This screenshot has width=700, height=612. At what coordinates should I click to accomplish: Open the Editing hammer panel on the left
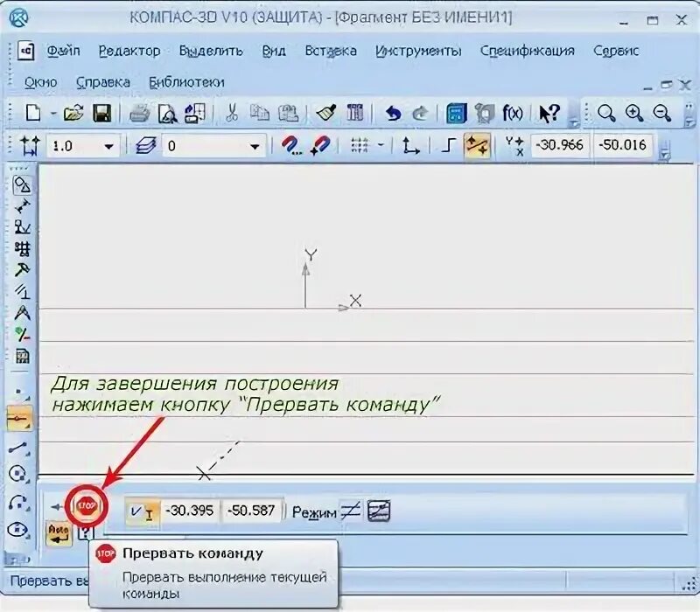[x=22, y=270]
